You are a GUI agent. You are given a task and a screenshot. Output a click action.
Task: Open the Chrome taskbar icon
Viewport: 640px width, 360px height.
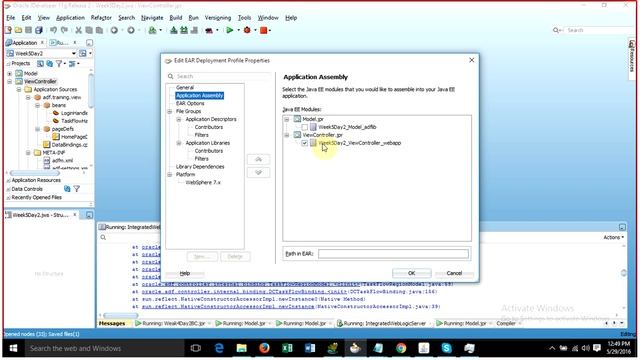[x=401, y=348]
